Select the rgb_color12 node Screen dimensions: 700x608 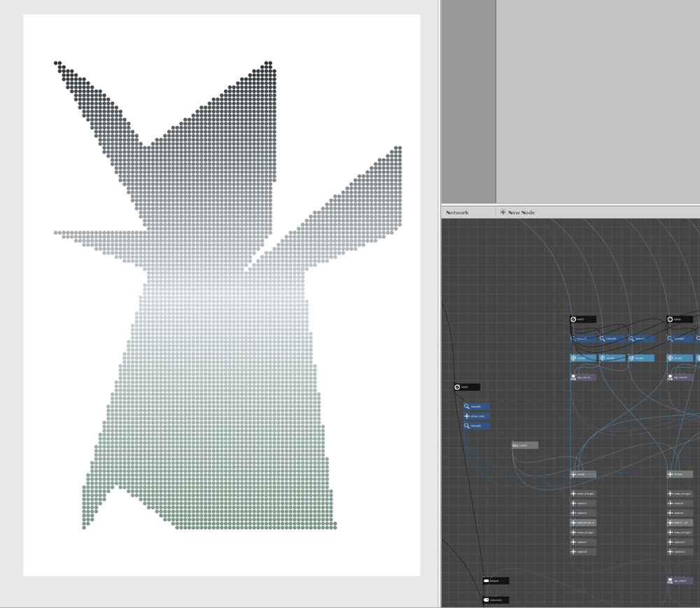click(583, 378)
